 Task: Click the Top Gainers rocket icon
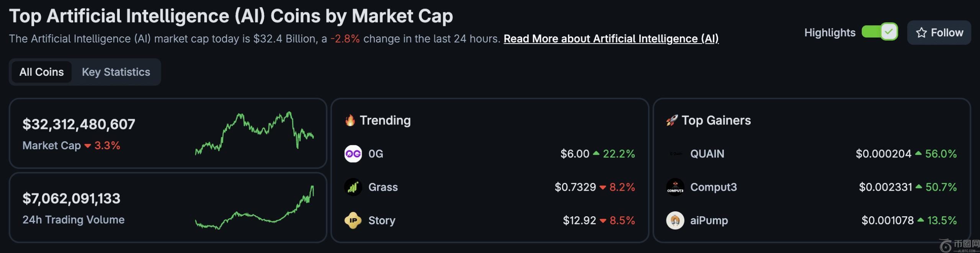click(671, 121)
